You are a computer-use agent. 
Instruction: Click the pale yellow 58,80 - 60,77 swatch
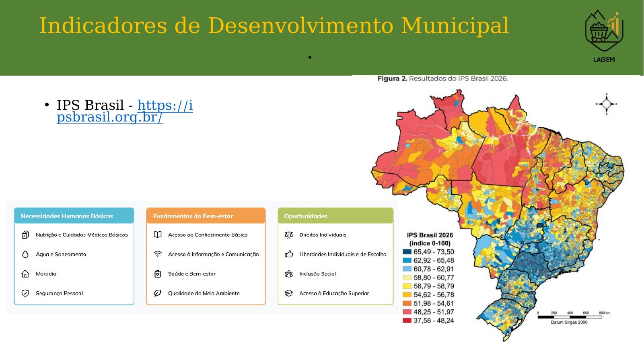tap(407, 278)
